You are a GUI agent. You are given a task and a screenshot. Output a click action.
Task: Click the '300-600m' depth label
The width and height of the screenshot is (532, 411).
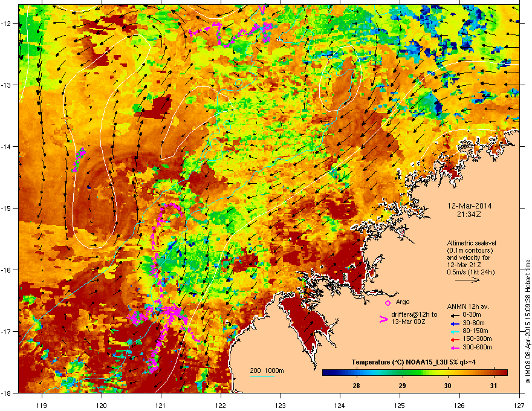click(477, 348)
